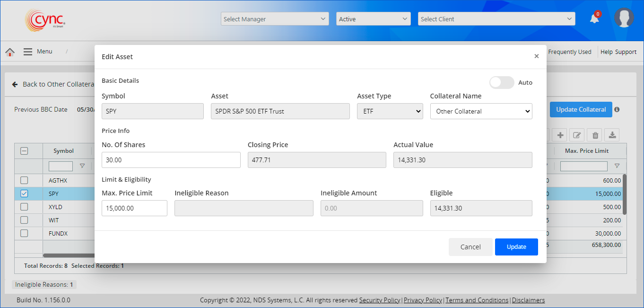Screen dimensions: 644x308
Task: Click the Update Collateral info icon
Action: (617, 110)
